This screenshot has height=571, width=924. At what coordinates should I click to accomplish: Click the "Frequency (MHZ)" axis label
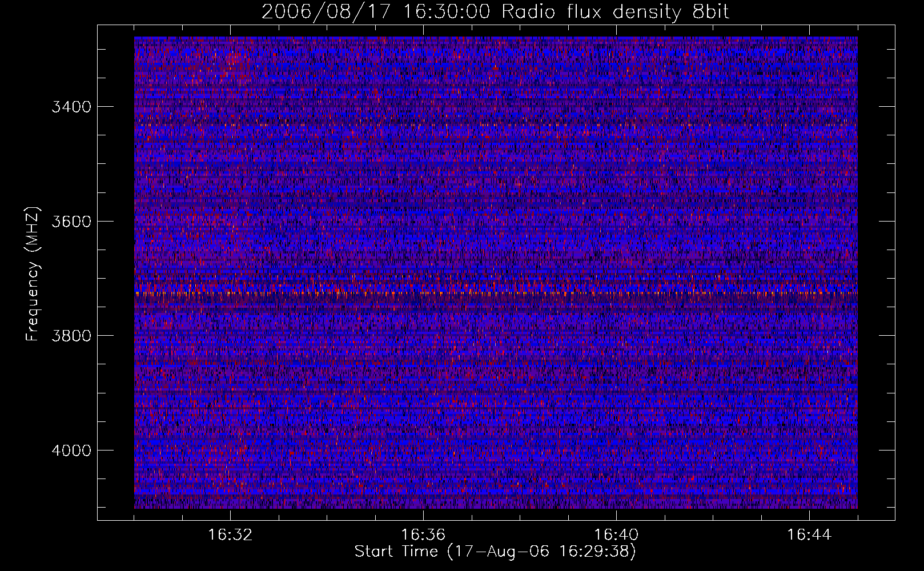coord(33,274)
